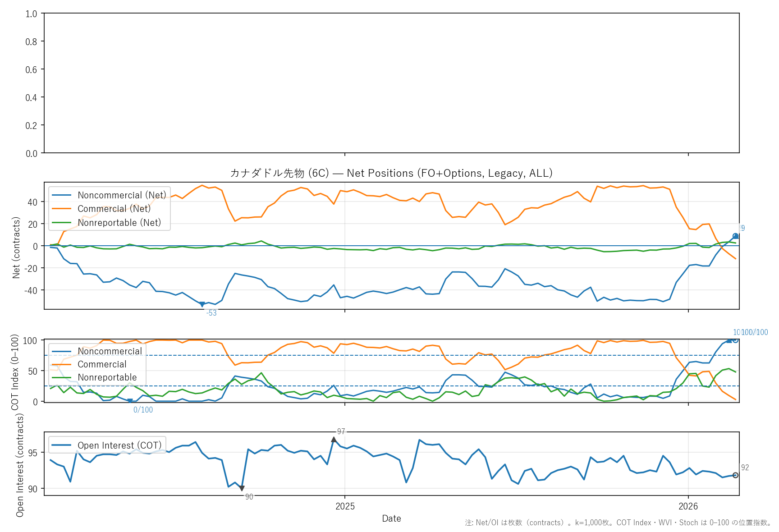Click the Date x-axis label

(391, 518)
